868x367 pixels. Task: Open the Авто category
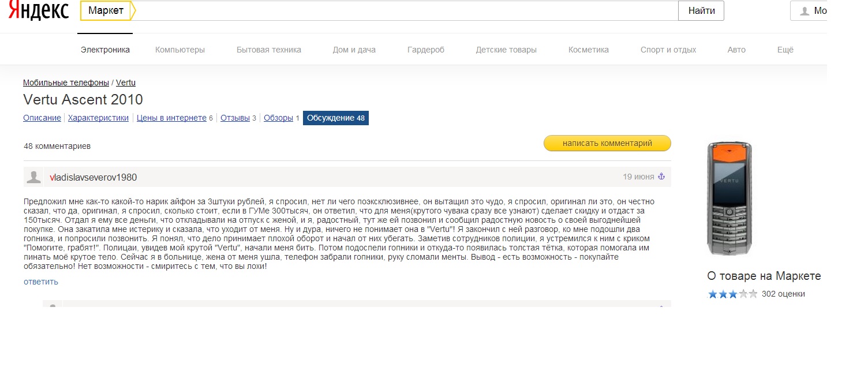click(x=736, y=50)
